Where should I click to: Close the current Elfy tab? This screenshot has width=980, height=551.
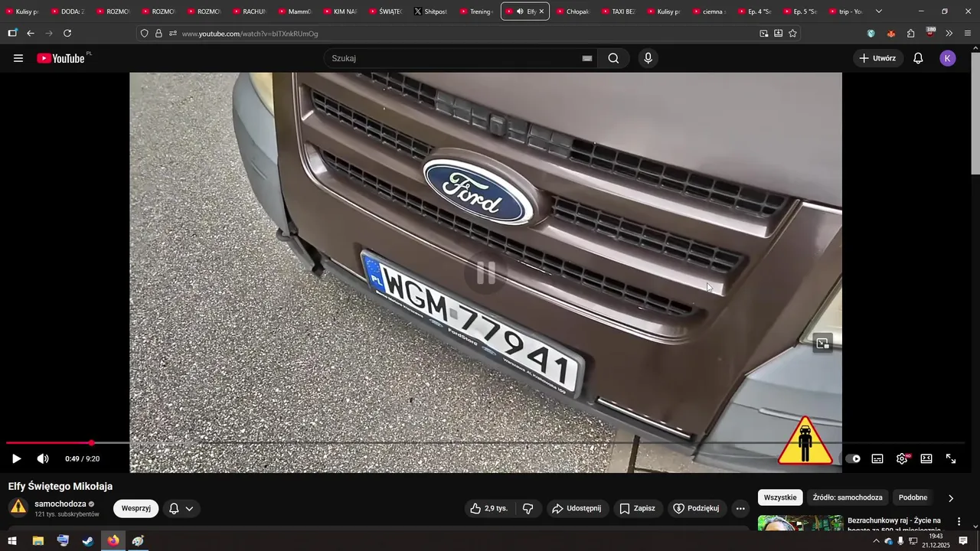click(x=541, y=11)
